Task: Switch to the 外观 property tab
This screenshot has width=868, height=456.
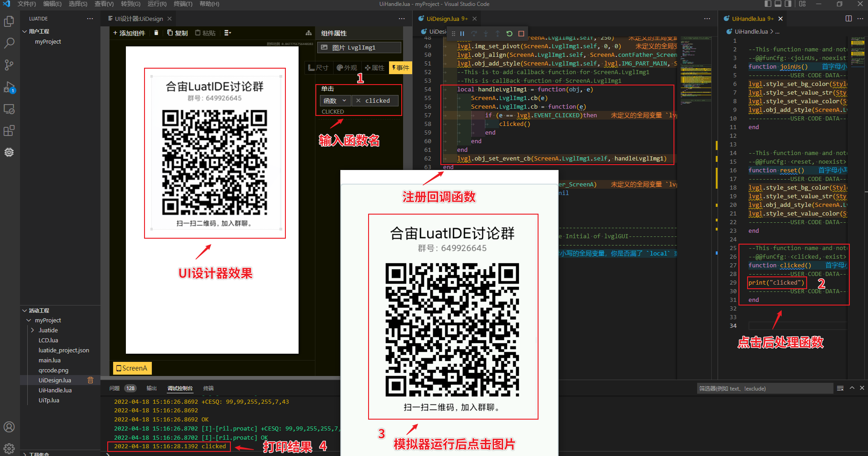Action: [x=347, y=68]
